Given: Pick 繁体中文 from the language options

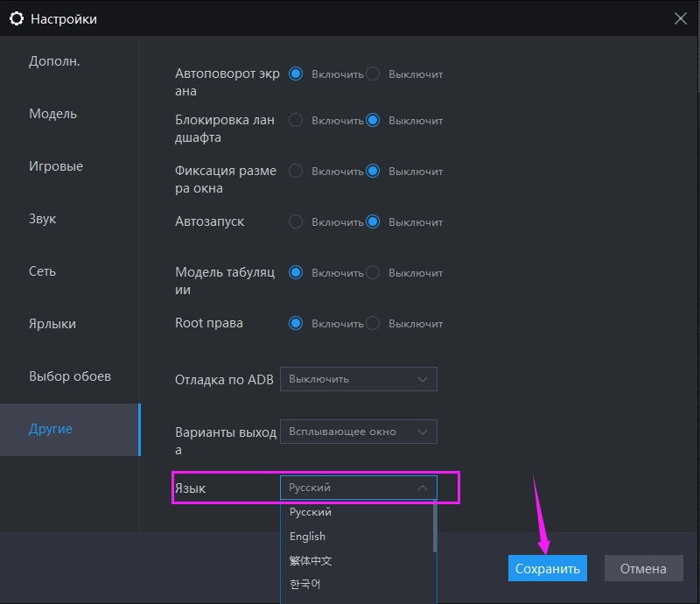Looking at the screenshot, I should point(311,560).
